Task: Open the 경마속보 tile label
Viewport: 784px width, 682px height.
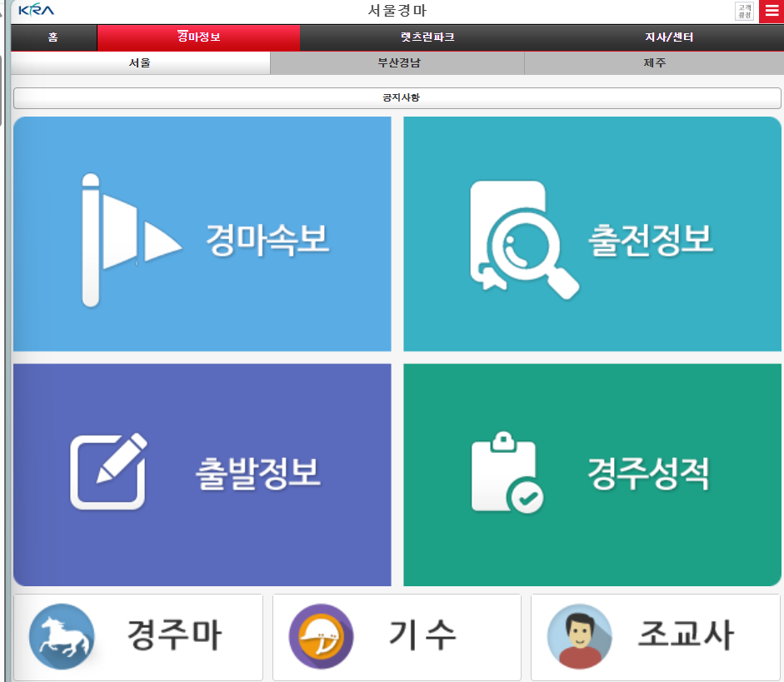Action: pyautogui.click(x=267, y=241)
